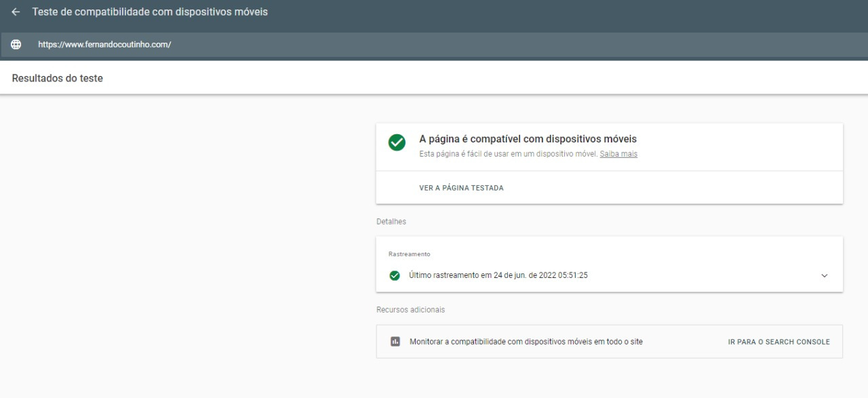This screenshot has width=868, height=398.
Task: Click the globe icon next to the URL
Action: (x=15, y=44)
